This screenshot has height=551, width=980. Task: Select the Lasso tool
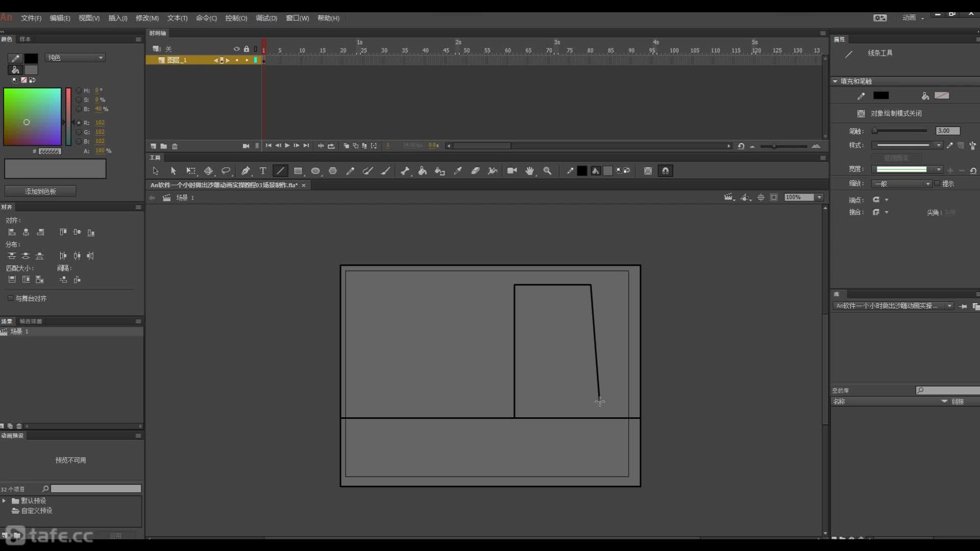[226, 171]
